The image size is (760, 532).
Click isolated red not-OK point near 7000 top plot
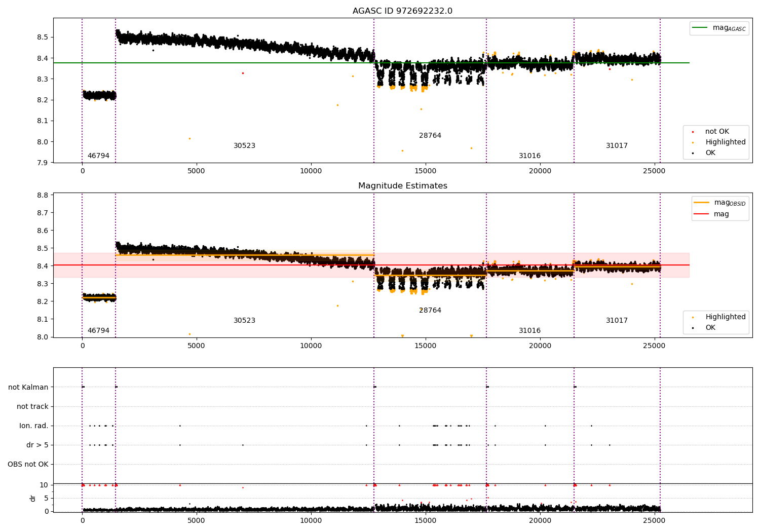coord(243,73)
